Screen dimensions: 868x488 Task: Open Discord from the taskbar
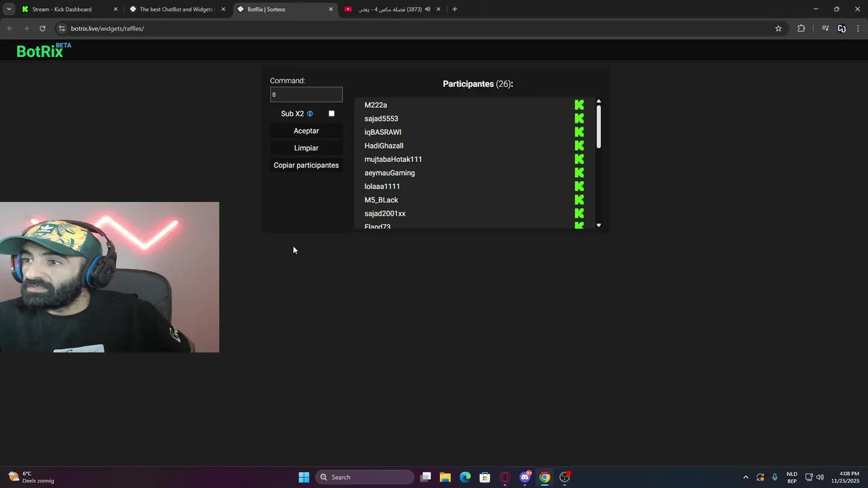click(525, 477)
